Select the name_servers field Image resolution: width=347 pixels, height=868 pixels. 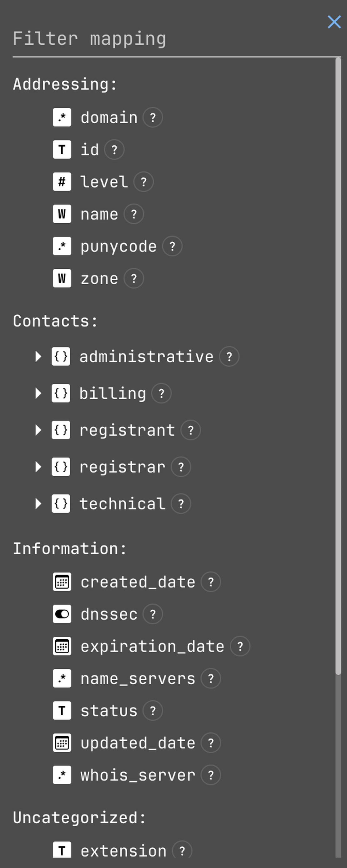coord(138,679)
